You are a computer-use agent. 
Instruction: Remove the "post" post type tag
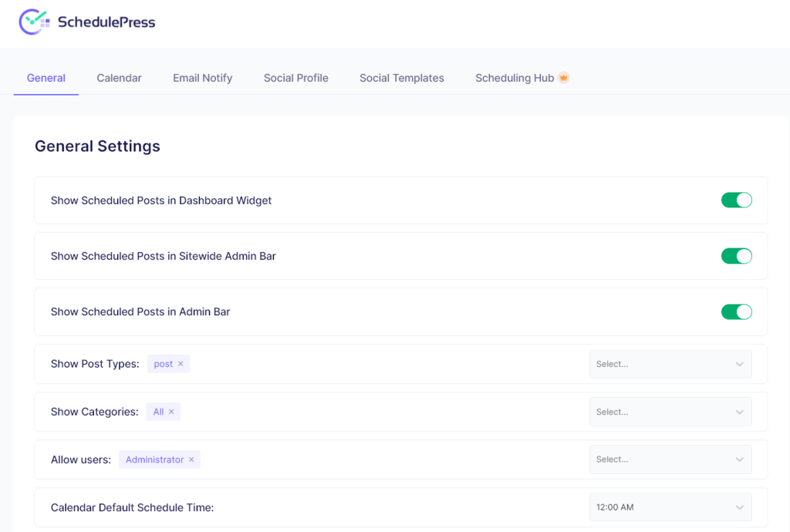179,363
